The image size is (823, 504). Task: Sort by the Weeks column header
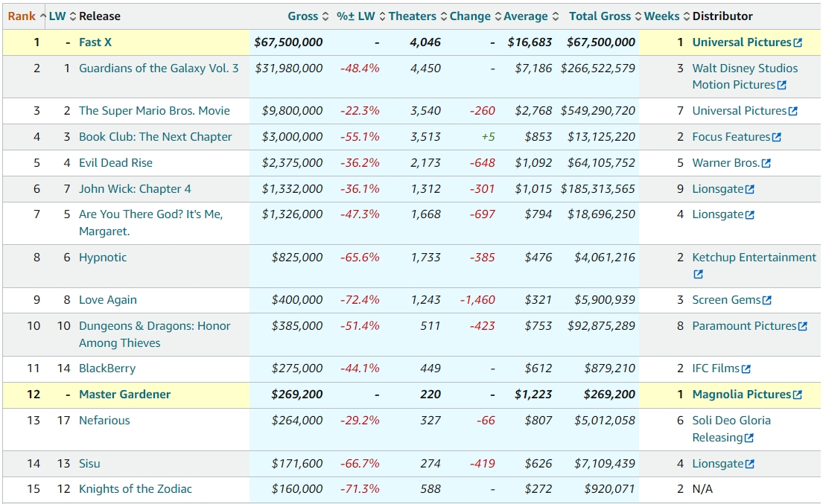[667, 16]
